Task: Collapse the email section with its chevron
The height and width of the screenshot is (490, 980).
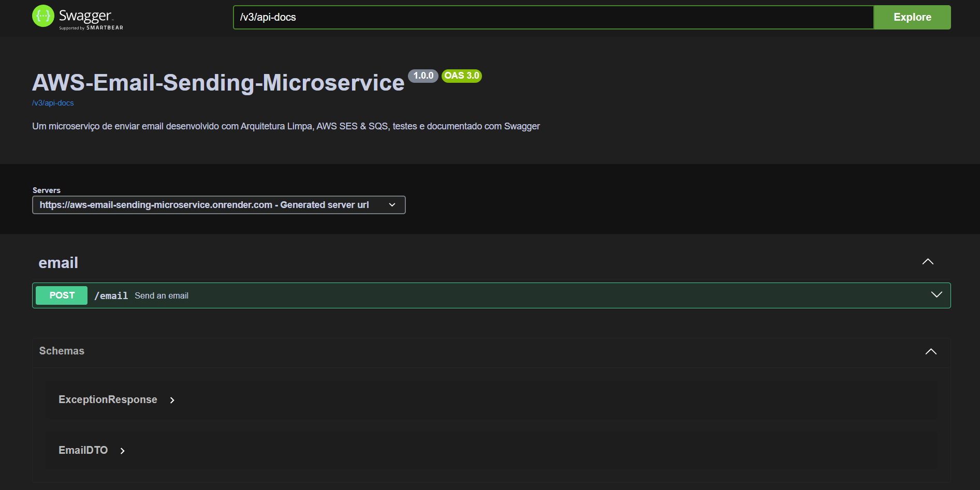Action: coord(928,262)
